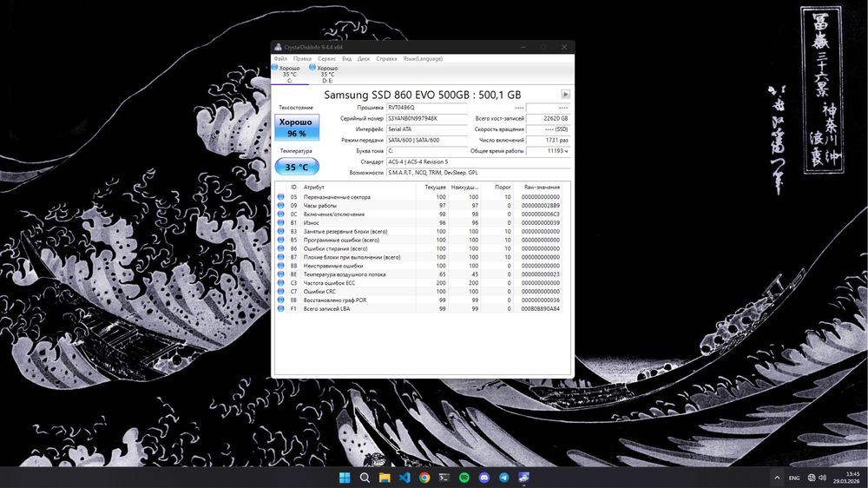Select the C: disk tab

290,74
